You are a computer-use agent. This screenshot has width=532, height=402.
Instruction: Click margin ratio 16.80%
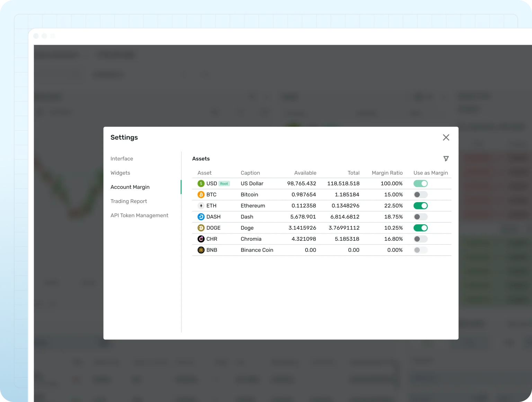tap(393, 239)
